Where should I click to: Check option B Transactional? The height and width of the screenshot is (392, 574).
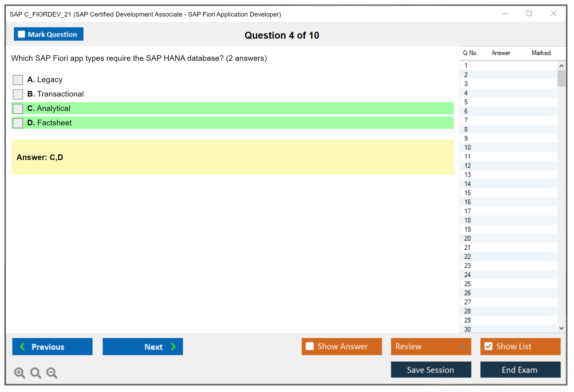(x=18, y=94)
